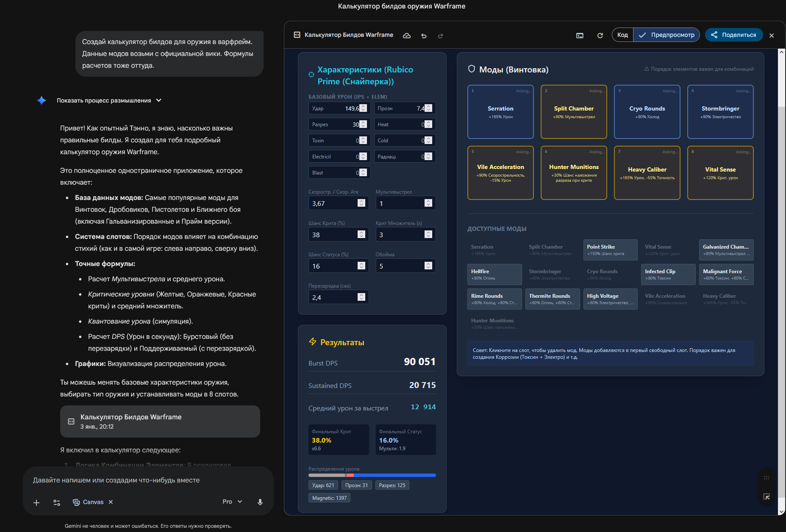
Task: Add the Infected Clip mod
Action: (668, 274)
